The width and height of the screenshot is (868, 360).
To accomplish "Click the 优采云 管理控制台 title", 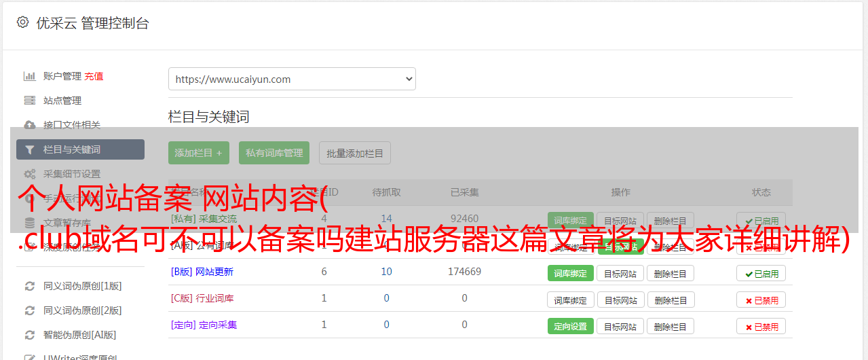I will [92, 23].
